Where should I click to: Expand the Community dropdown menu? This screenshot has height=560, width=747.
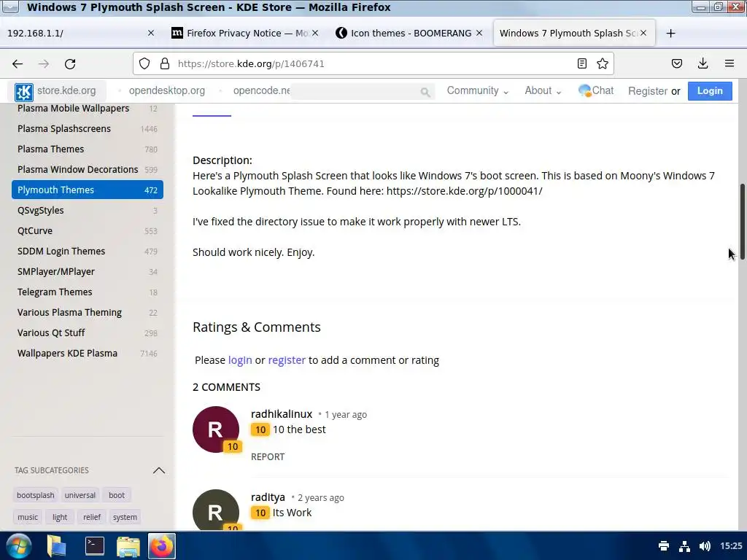(x=477, y=90)
